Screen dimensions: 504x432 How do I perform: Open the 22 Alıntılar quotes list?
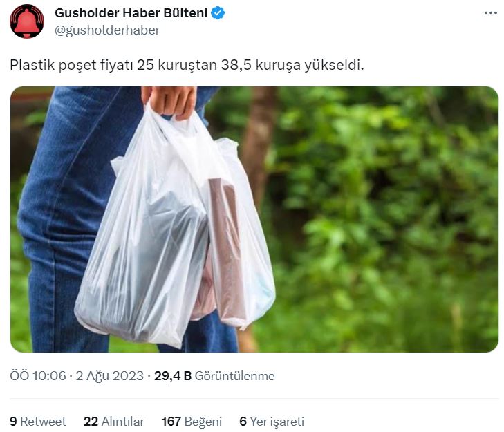[114, 422]
